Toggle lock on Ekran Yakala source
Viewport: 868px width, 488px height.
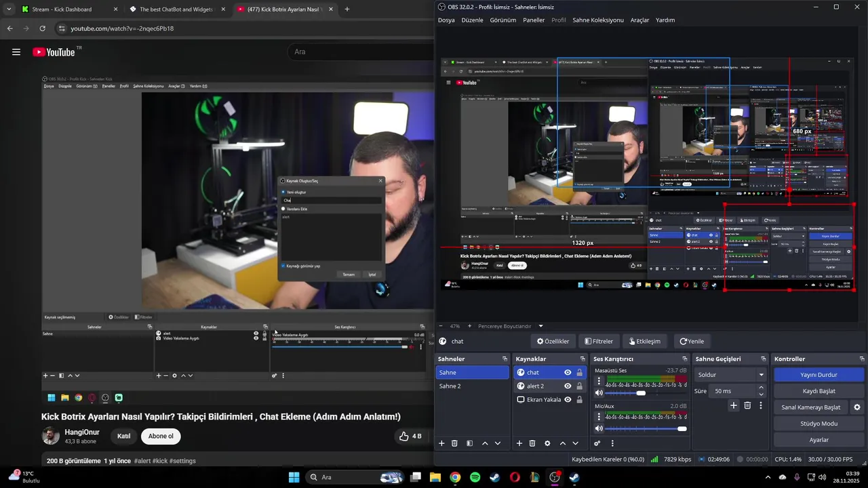point(580,399)
